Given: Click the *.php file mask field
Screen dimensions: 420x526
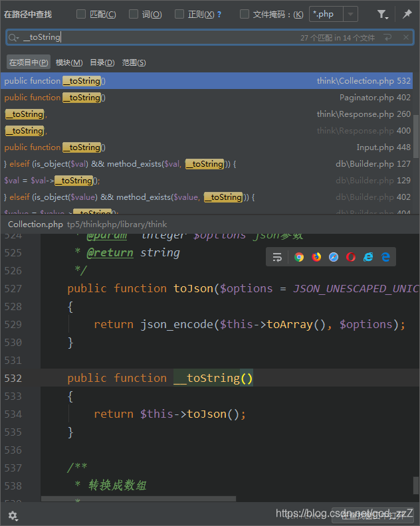Looking at the screenshot, I should [326, 14].
